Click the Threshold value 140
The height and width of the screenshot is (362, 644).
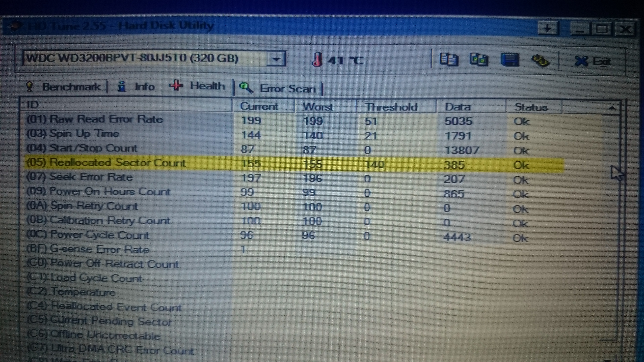point(374,164)
